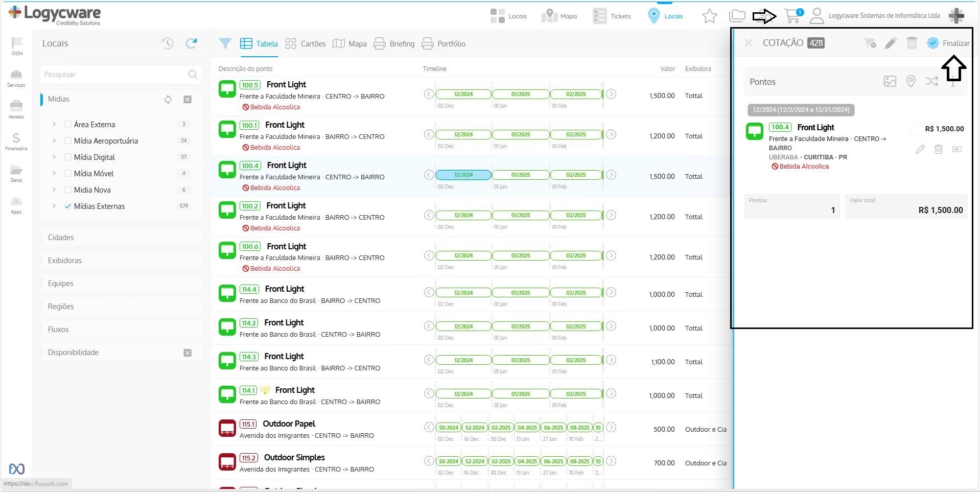
Task: Open Tickets in the top navigation
Action: (612, 16)
